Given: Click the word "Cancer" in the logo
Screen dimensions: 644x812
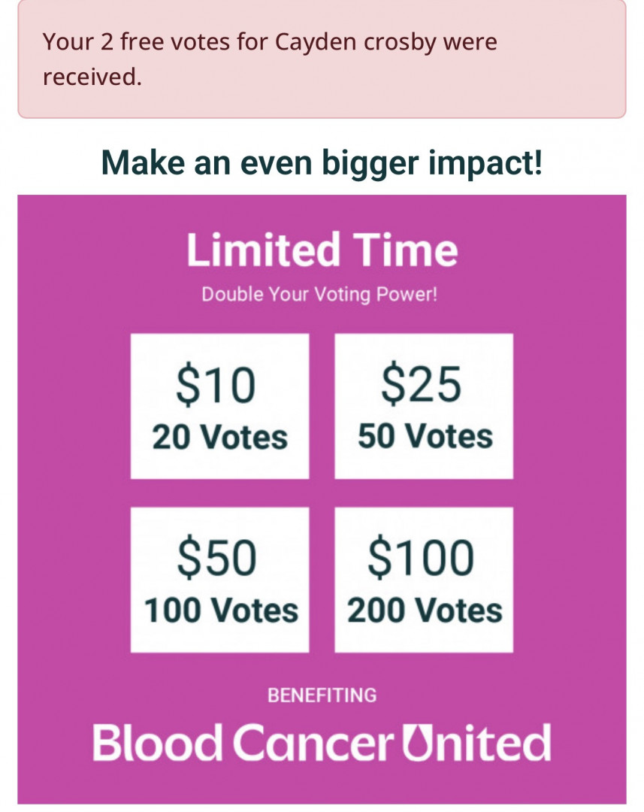Looking at the screenshot, I should pyautogui.click(x=313, y=742).
